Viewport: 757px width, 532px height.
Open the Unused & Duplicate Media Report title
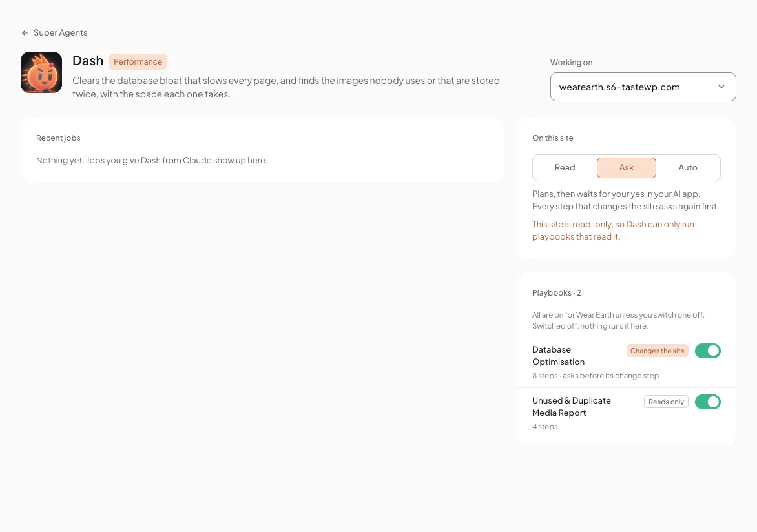(571, 407)
